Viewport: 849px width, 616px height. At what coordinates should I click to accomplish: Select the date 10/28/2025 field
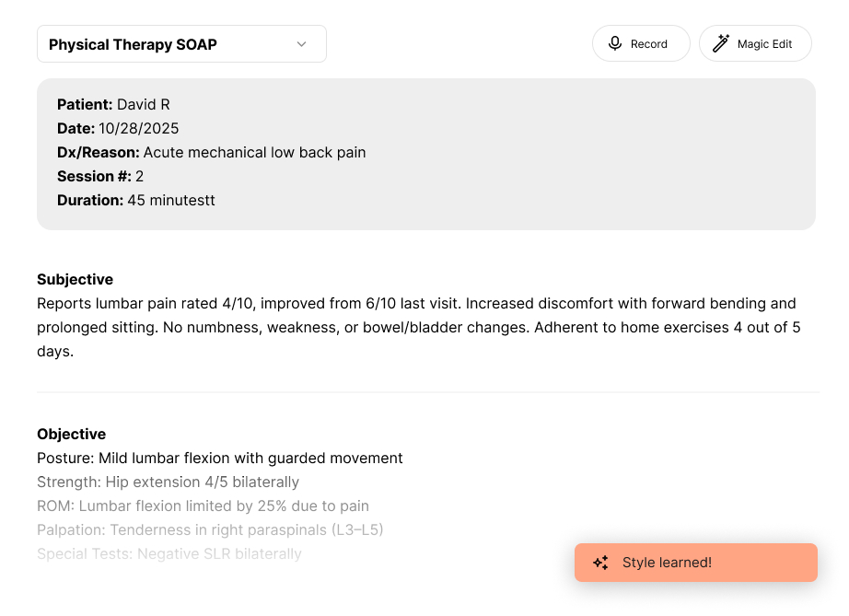tap(139, 128)
